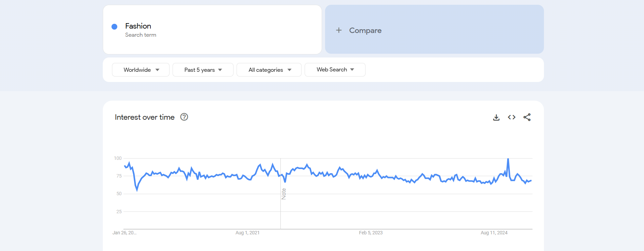Click the Interest over time heading
This screenshot has height=251, width=644.
pos(145,117)
